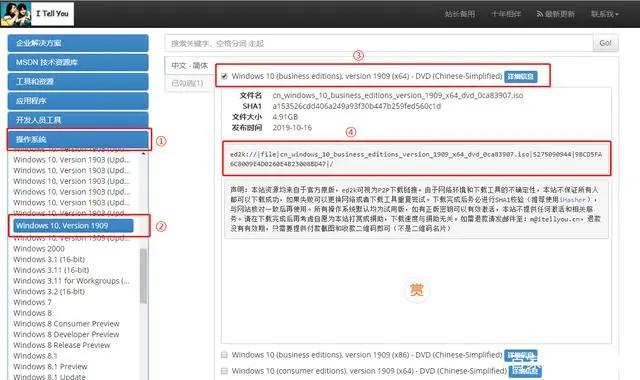Click the search keyword input field
This screenshot has height=380, width=640.
point(379,43)
